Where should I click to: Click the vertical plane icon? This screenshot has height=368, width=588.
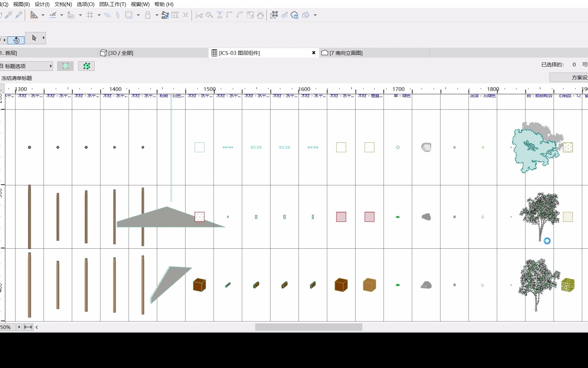pos(118,15)
